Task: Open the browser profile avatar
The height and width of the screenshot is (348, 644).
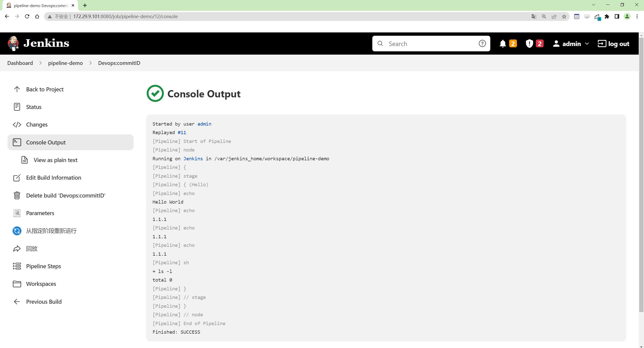Action: [x=627, y=17]
